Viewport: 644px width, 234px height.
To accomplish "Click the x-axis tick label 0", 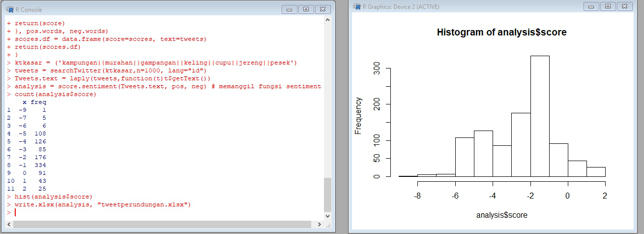I will [x=568, y=196].
